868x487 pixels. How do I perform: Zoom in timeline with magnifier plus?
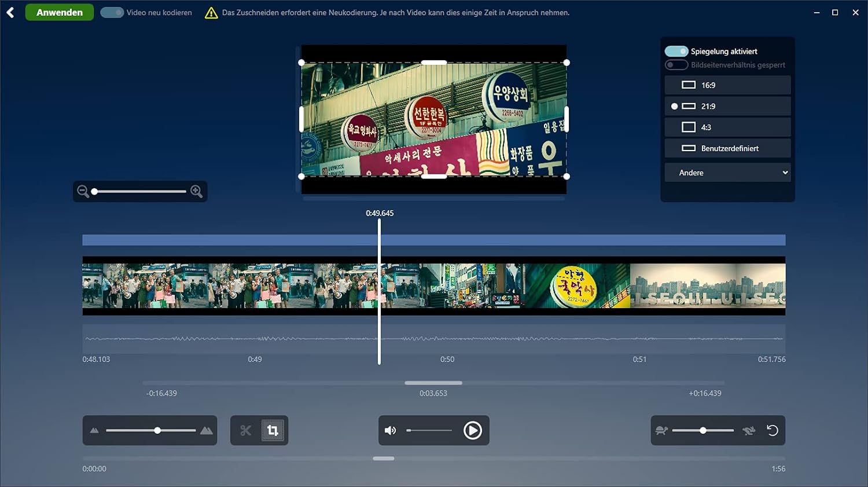[x=196, y=192]
